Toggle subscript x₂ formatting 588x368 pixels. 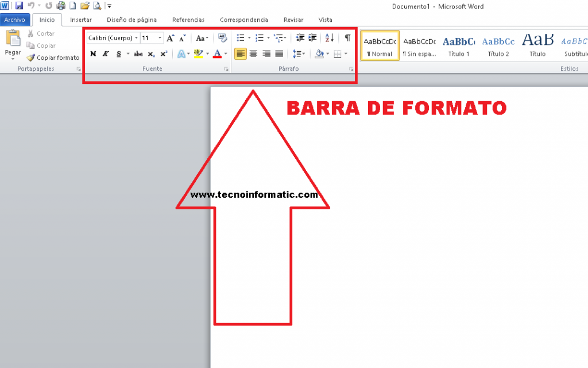[151, 53]
